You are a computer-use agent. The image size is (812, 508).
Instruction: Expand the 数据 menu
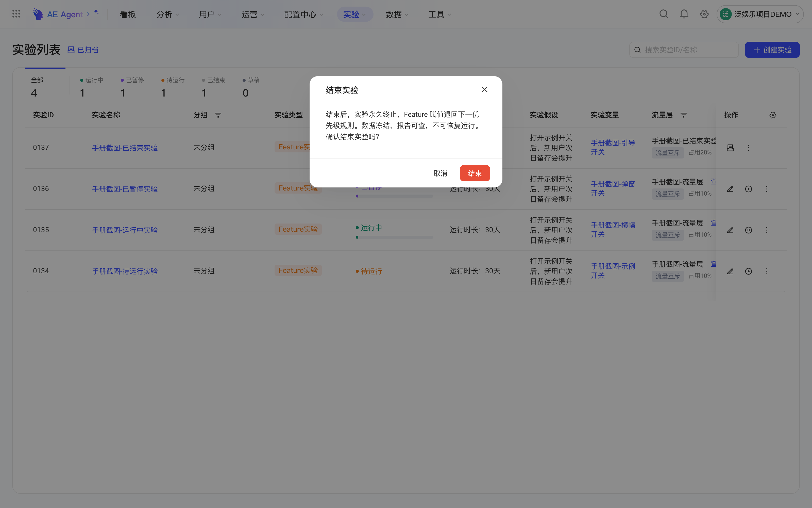pos(397,14)
